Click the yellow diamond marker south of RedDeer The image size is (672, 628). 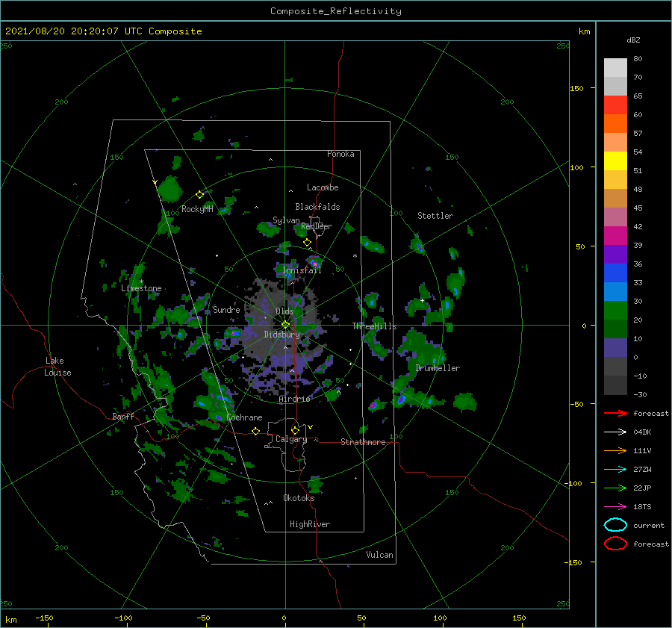308,243
